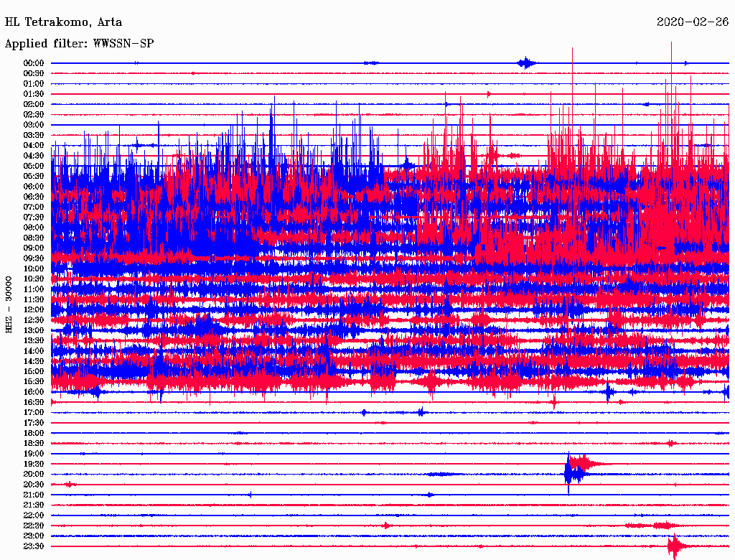The width and height of the screenshot is (735, 560).
Task: Select the 06:30 time label
Action: tap(34, 197)
